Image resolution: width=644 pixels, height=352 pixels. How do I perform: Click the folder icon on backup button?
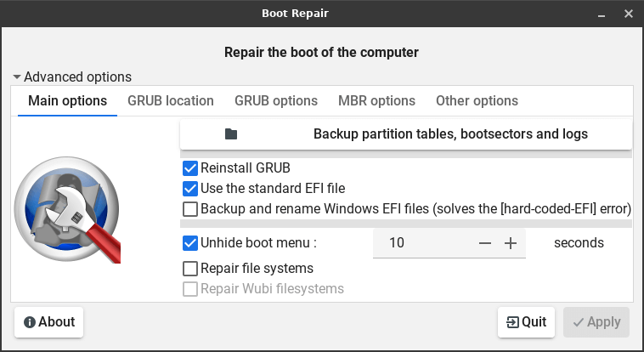coord(231,134)
